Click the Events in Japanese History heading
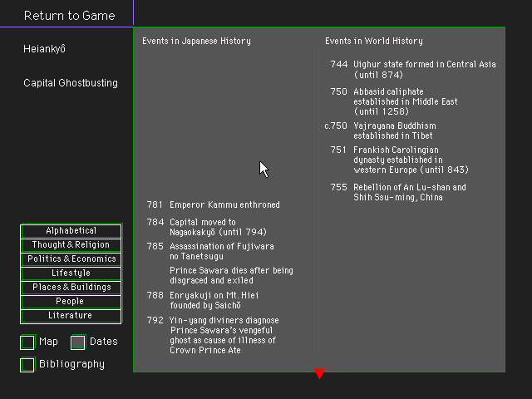532x399 pixels. coord(196,41)
